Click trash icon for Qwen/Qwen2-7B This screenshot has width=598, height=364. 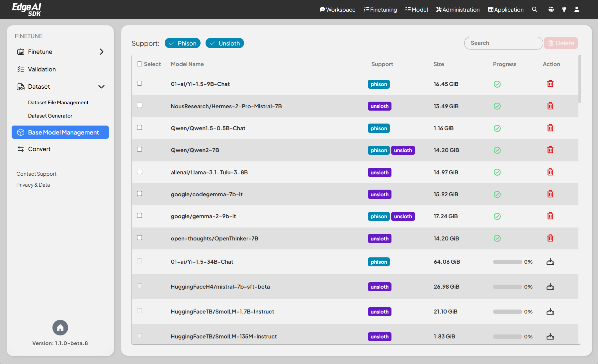click(x=550, y=150)
